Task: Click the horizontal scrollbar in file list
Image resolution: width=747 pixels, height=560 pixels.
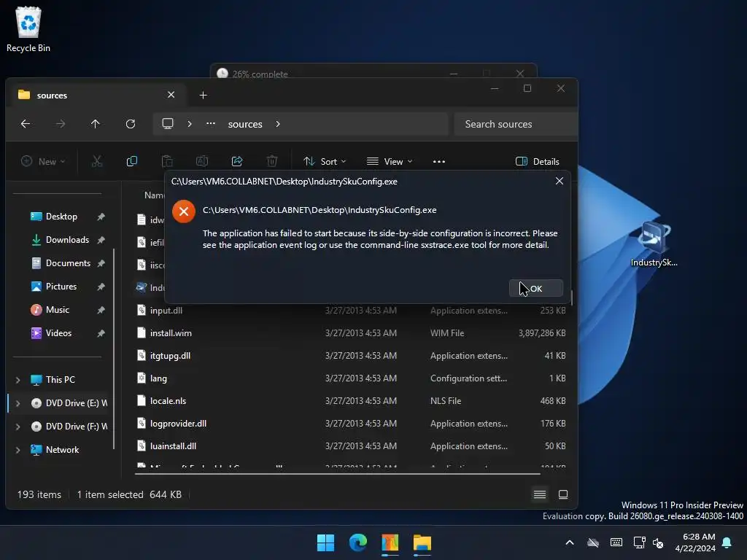Action: pos(337,474)
